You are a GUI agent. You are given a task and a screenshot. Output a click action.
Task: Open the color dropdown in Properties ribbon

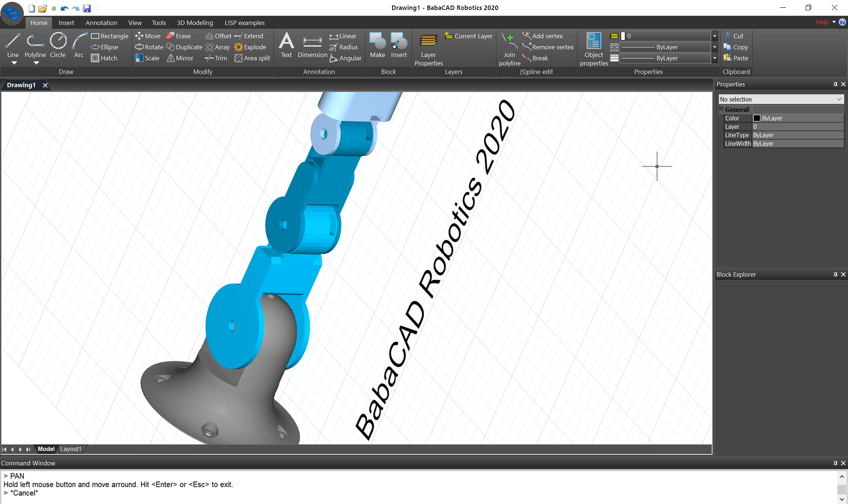(x=715, y=36)
